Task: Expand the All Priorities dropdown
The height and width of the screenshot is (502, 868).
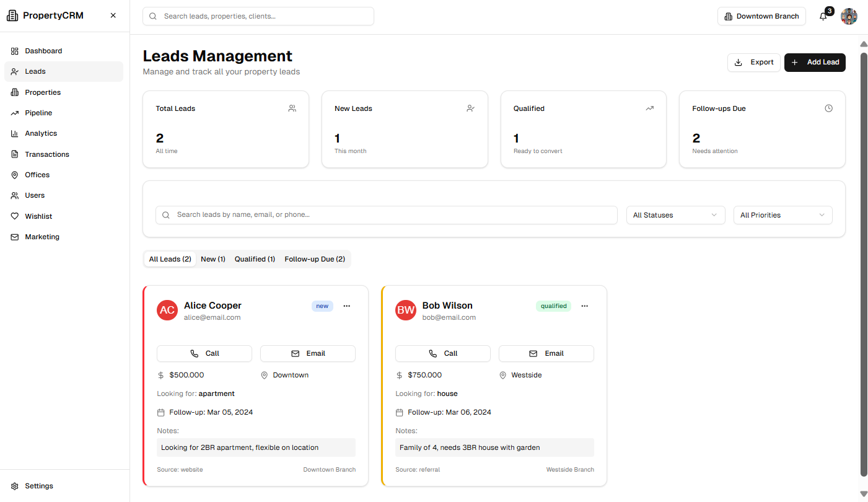Action: (x=783, y=215)
